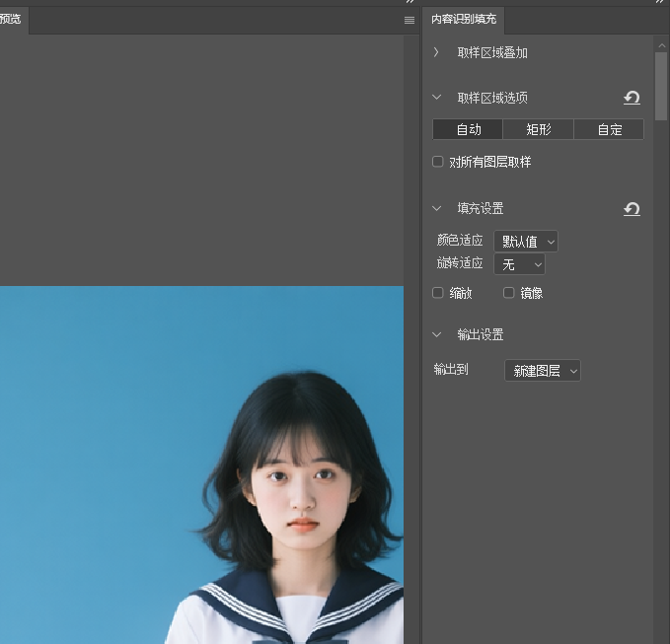Open the 输出到 dropdown showing 新建图层
Viewport: 670px width, 644px height.
[x=542, y=371]
